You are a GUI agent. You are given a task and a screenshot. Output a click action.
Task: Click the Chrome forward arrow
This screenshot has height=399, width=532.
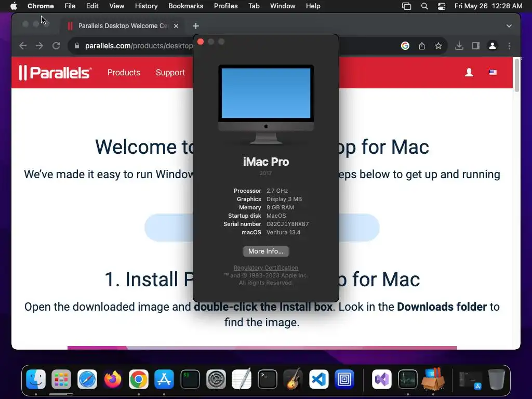coord(39,46)
